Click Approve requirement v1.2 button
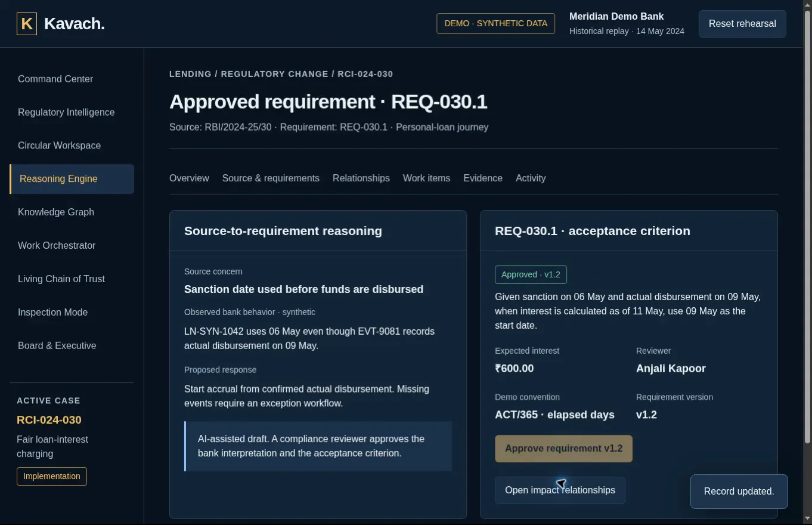812x525 pixels. tap(563, 449)
